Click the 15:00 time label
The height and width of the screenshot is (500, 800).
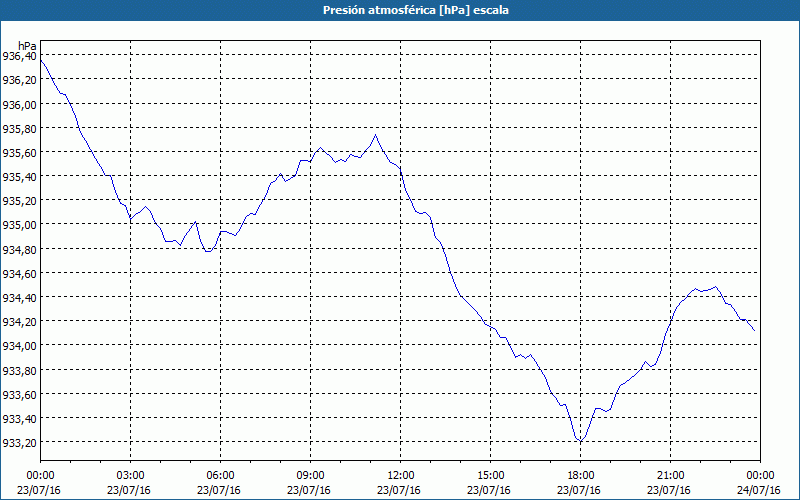point(490,476)
